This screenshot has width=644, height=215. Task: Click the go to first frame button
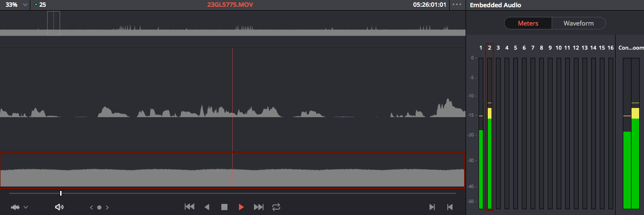tap(189, 207)
